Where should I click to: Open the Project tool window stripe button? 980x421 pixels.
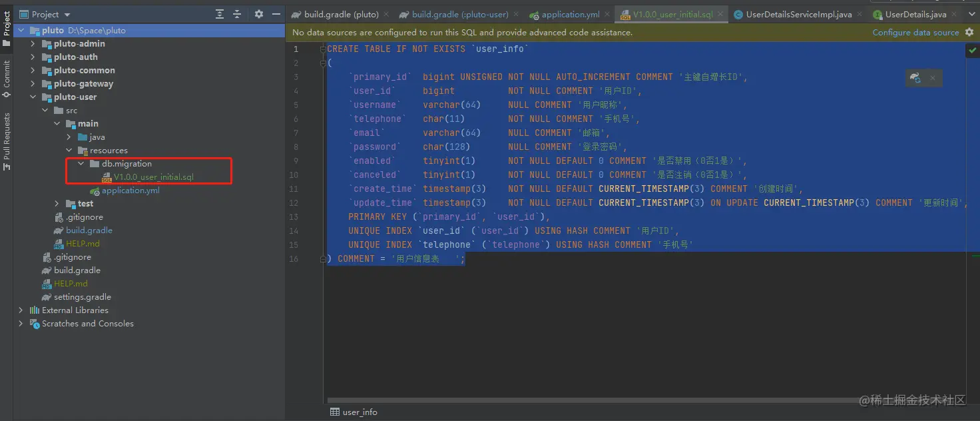(x=7, y=29)
